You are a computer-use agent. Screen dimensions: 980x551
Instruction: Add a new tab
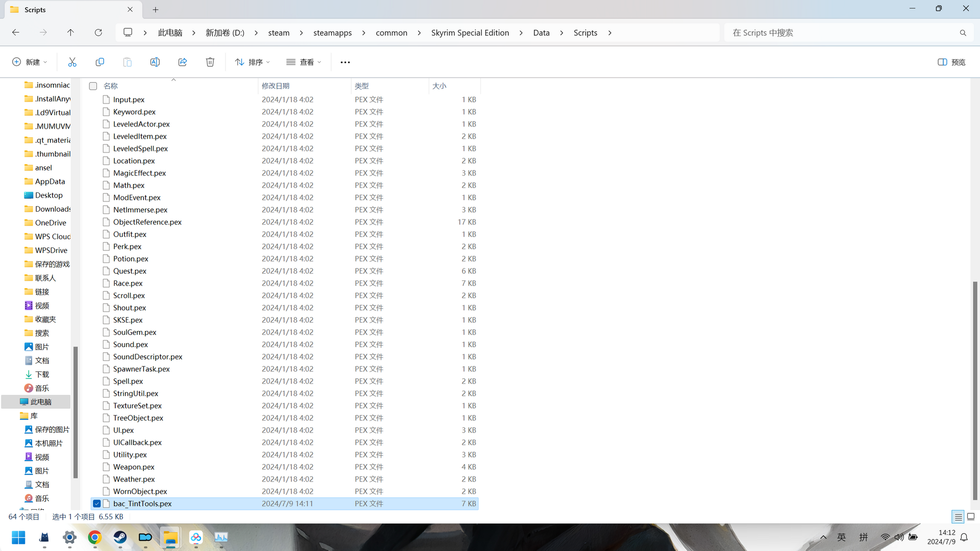pyautogui.click(x=156, y=10)
